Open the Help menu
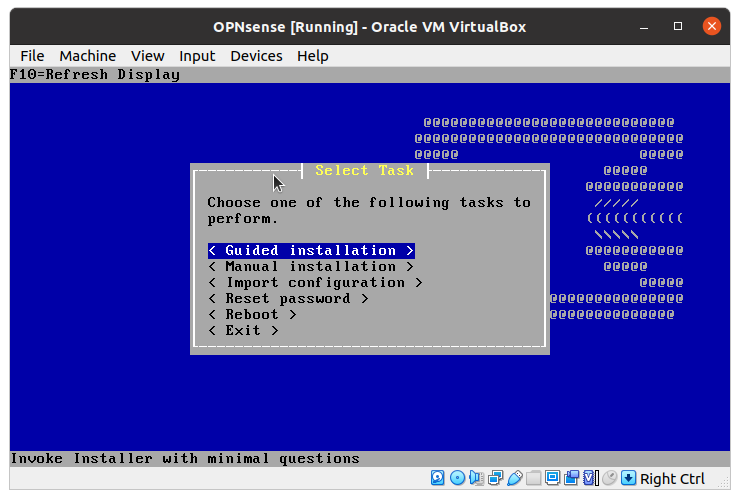Viewport: 740px width, 499px height. pos(312,56)
